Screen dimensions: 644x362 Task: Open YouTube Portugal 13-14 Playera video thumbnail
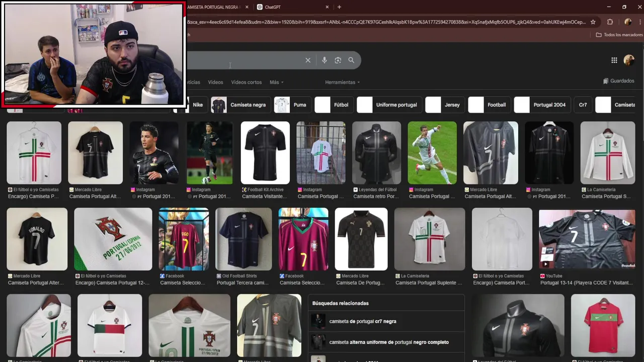(587, 239)
